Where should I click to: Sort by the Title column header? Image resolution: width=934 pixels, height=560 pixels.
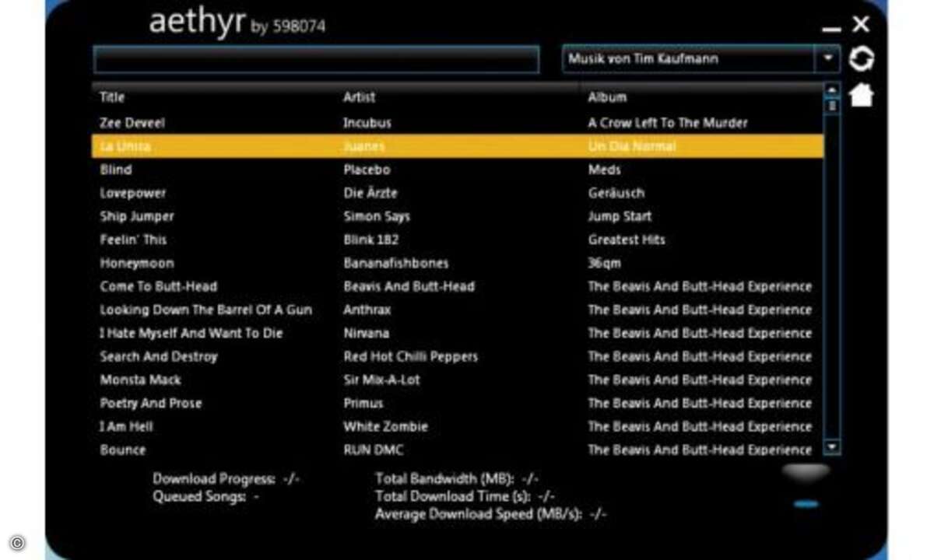[x=112, y=97]
